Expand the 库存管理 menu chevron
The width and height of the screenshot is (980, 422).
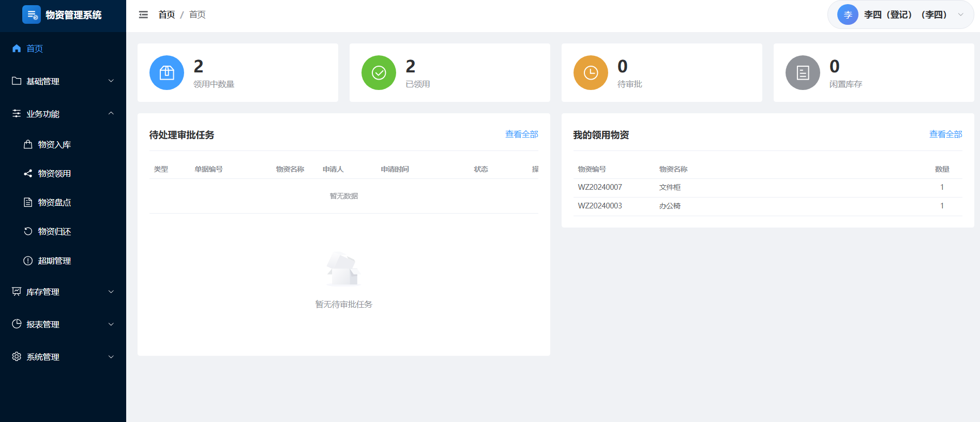[111, 292]
